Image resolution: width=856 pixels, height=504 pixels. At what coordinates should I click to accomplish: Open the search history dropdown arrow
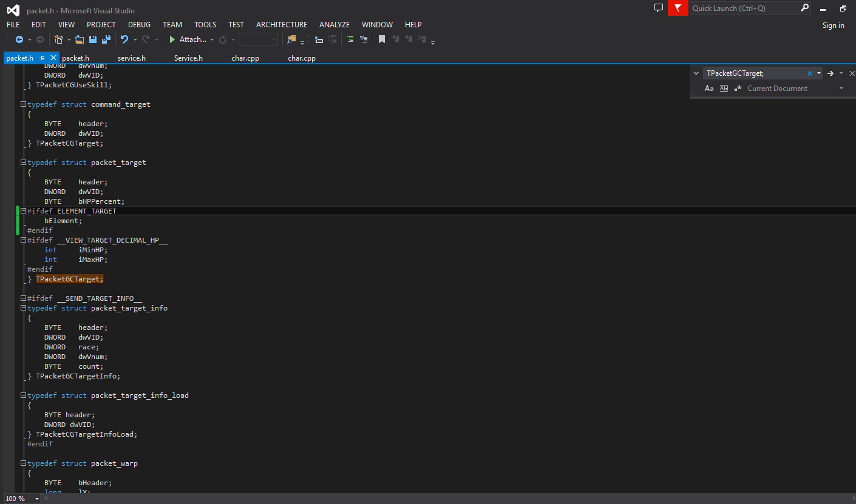818,73
